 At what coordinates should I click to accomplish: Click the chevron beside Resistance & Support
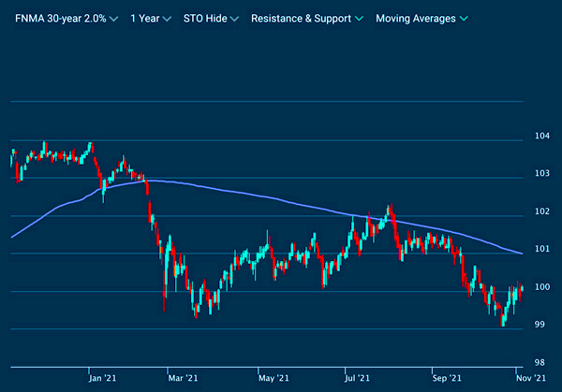click(x=359, y=19)
